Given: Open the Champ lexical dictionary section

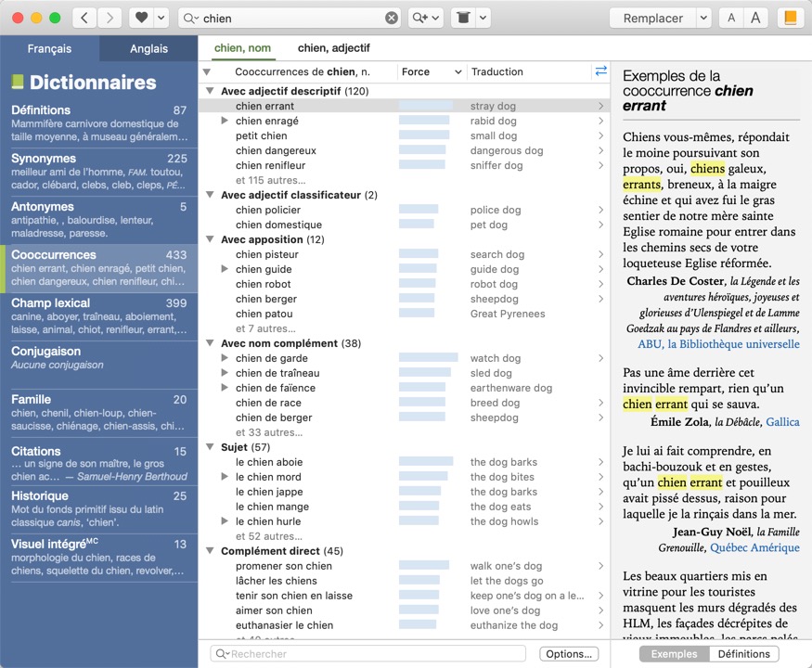Looking at the screenshot, I should click(x=99, y=315).
